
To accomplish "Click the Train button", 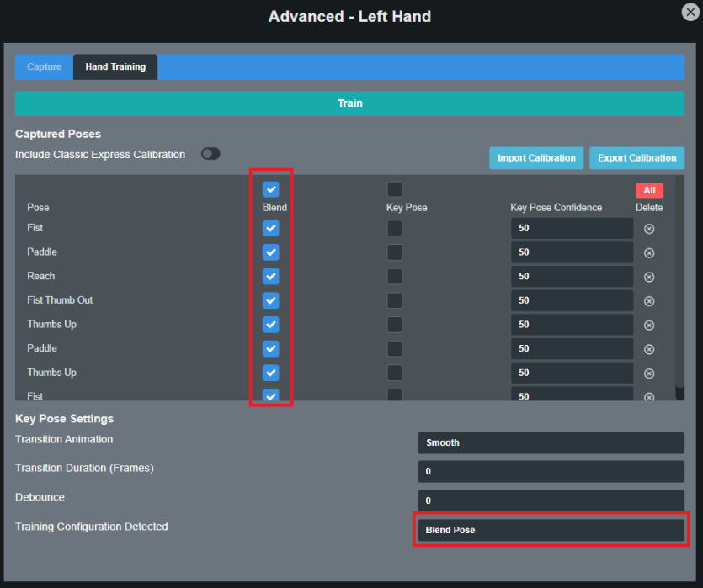I will (349, 103).
